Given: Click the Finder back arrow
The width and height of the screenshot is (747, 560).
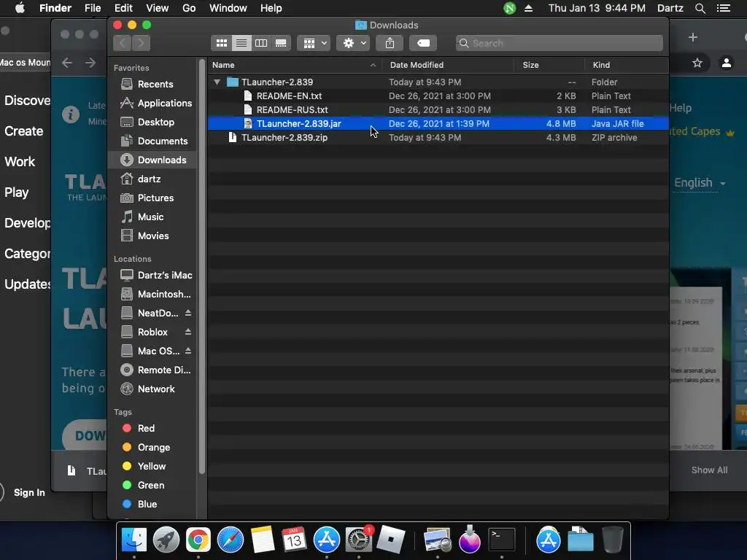Looking at the screenshot, I should pyautogui.click(x=123, y=43).
